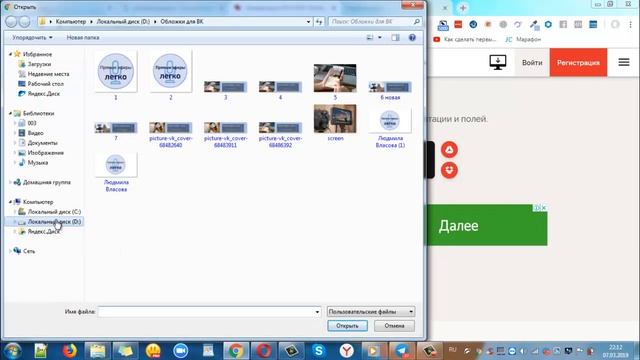Image resolution: width=640 pixels, height=360 pixels.
Task: Open Chrome from the taskbar
Action: point(236,351)
